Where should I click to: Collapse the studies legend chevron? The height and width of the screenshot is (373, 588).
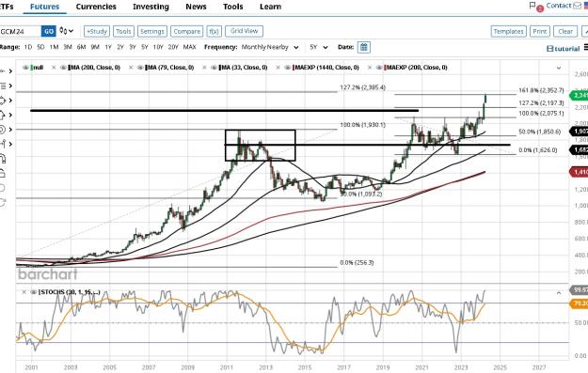tap(559, 68)
